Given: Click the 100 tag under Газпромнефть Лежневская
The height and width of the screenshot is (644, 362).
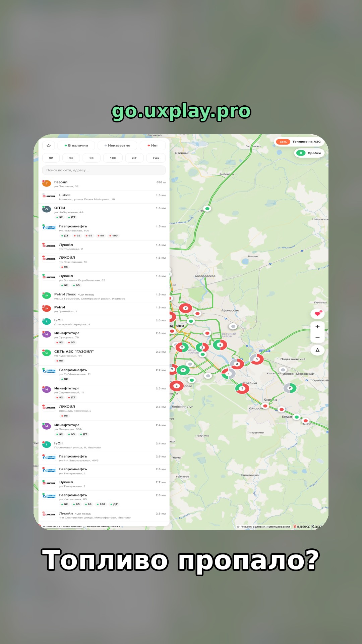Looking at the screenshot, I should coord(113,235).
